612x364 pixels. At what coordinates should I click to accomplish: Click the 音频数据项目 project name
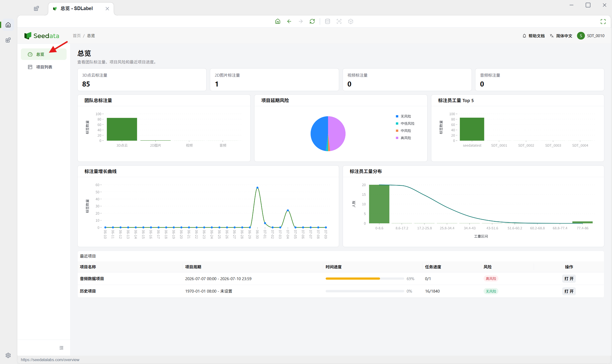tap(92, 279)
